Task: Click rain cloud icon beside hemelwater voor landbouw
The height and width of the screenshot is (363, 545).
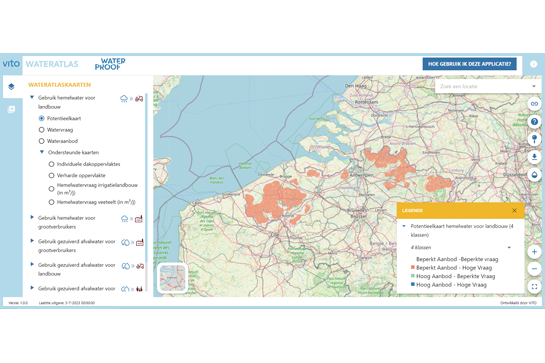Action: coord(124,99)
